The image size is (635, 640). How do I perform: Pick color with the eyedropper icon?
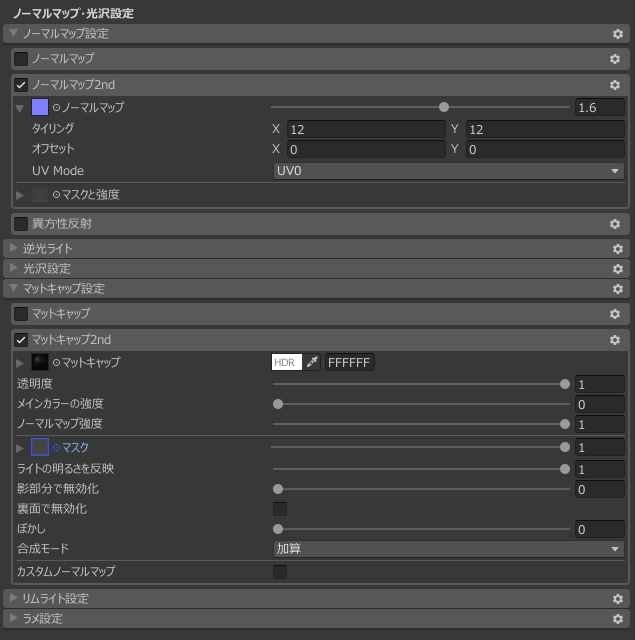pos(312,362)
